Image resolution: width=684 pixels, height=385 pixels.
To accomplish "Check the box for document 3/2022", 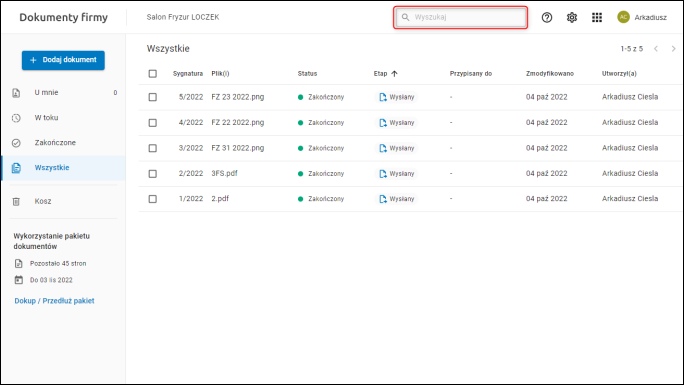I will 152,148.
